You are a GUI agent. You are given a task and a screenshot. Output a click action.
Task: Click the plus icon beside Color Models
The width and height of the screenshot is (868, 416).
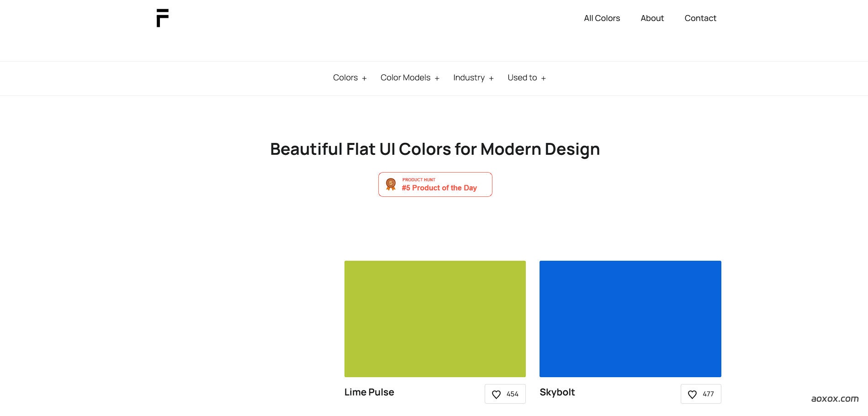point(437,79)
